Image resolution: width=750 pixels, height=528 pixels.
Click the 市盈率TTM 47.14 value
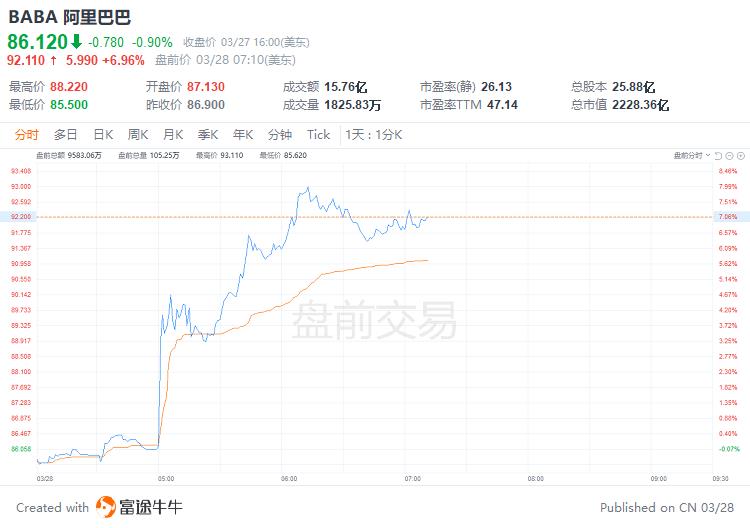[x=502, y=104]
